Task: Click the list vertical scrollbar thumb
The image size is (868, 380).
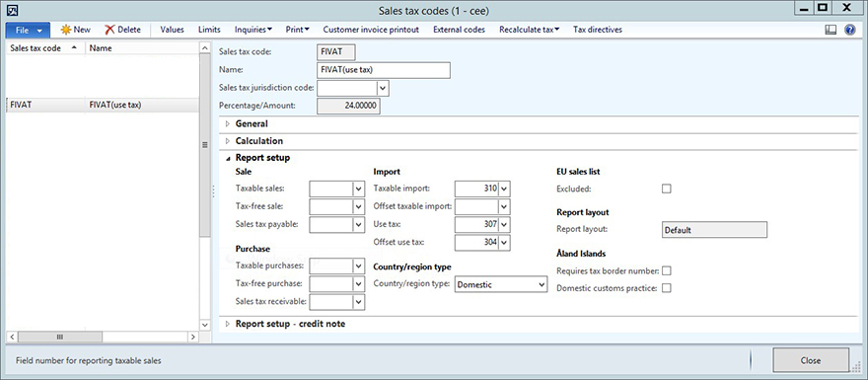Action: pos(204,146)
